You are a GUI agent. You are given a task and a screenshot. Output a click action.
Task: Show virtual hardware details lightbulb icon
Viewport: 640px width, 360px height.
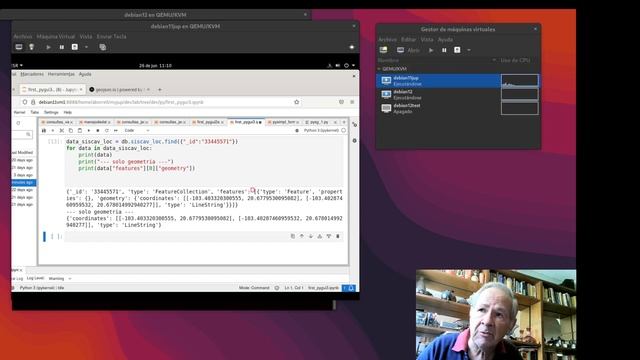click(31, 47)
